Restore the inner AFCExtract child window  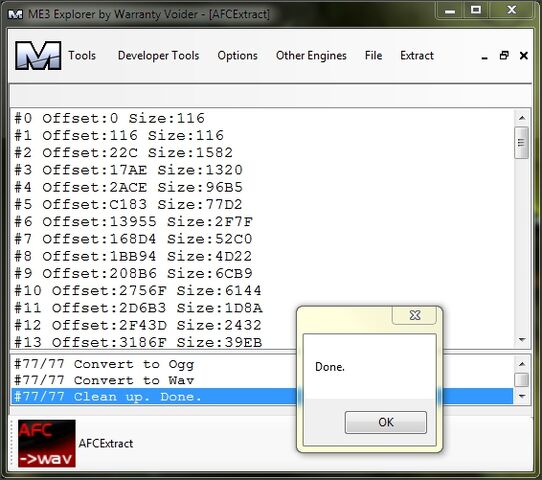click(x=504, y=55)
